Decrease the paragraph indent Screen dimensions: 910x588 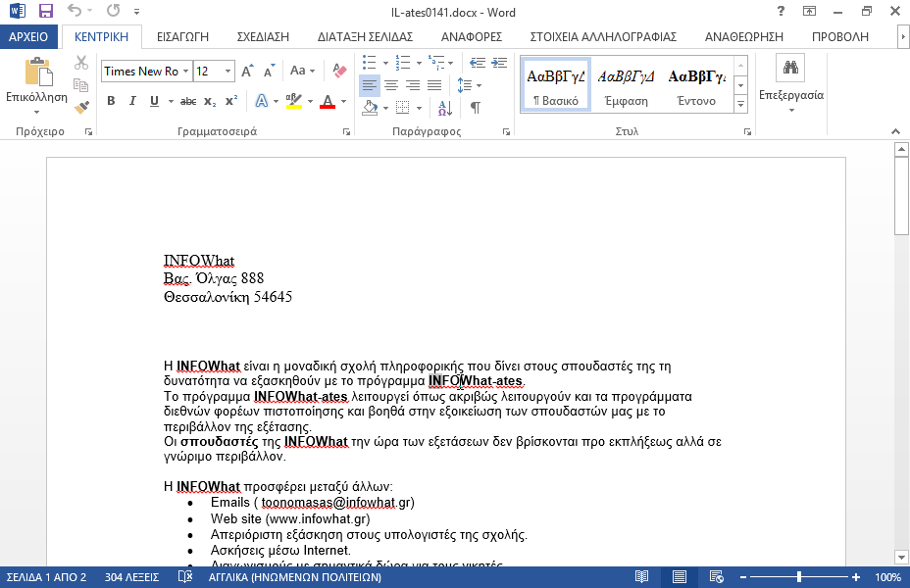(x=477, y=63)
